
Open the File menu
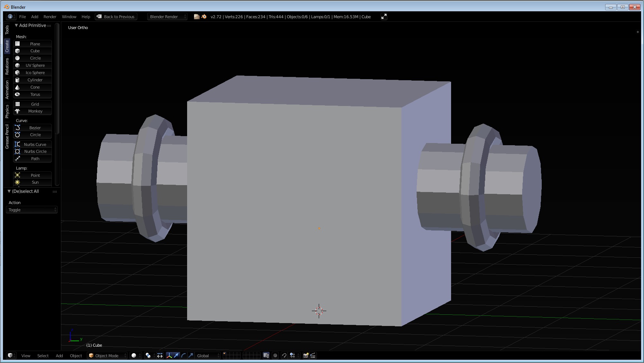(x=22, y=17)
